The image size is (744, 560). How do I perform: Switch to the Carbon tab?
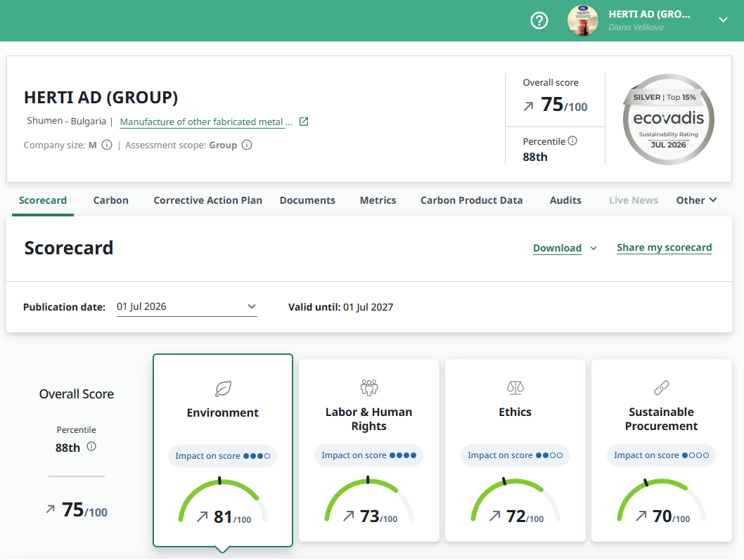110,200
